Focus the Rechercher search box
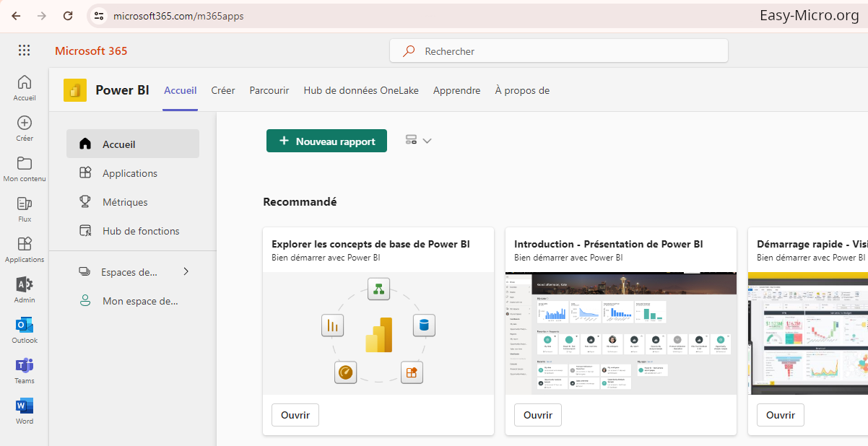Viewport: 868px width, 446px height. [559, 51]
